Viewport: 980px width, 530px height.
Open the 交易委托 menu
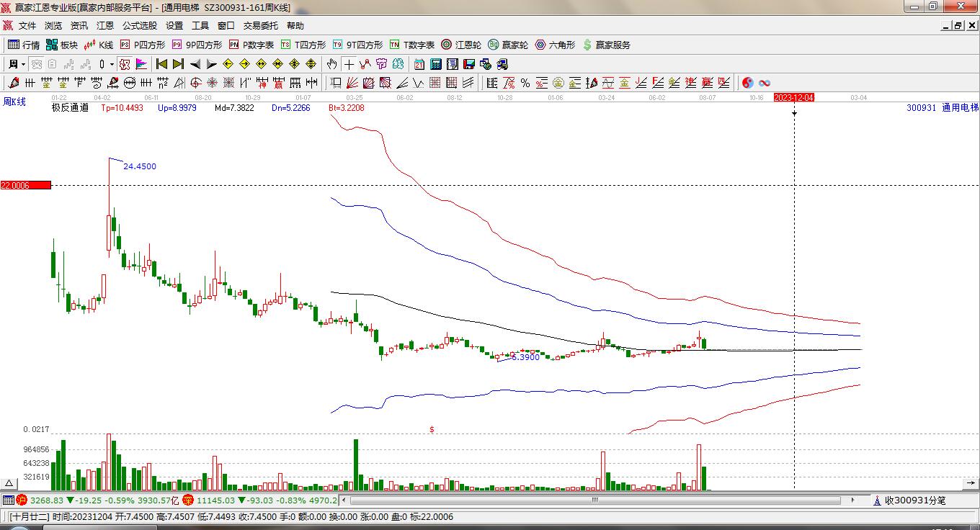click(260, 25)
